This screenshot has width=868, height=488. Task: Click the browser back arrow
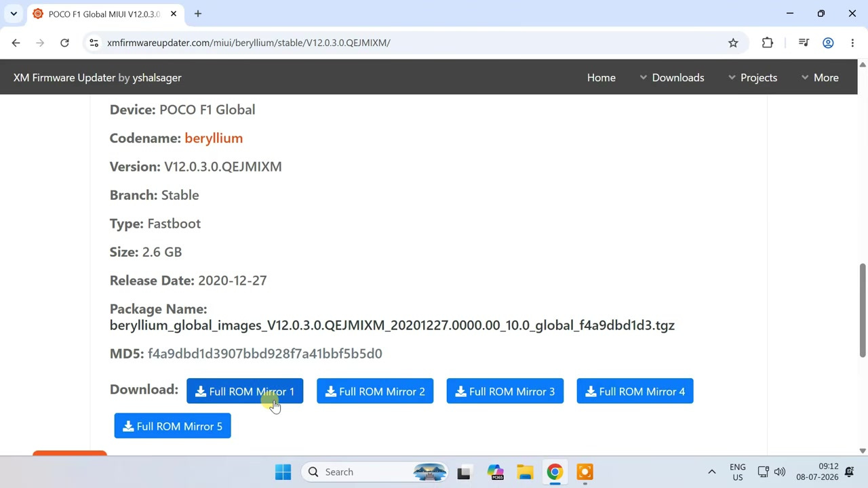(x=16, y=43)
